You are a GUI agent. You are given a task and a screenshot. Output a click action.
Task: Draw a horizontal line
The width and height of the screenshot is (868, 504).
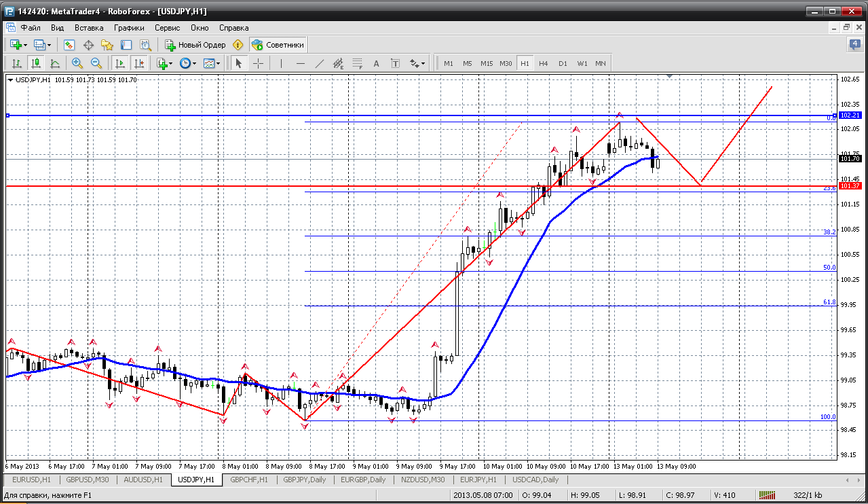point(301,63)
